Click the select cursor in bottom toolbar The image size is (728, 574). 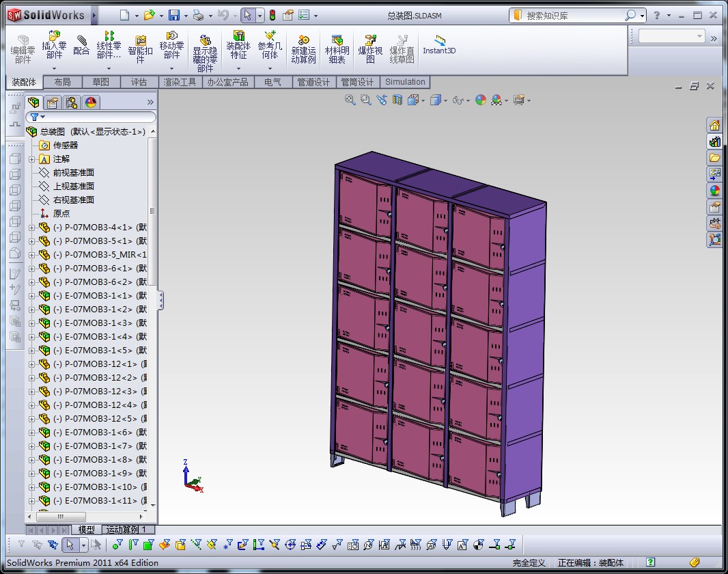tap(70, 545)
